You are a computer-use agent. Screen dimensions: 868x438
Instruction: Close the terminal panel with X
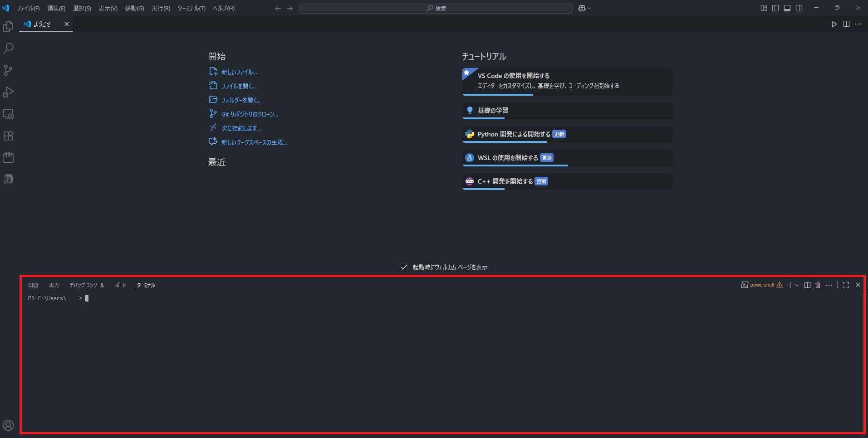858,285
